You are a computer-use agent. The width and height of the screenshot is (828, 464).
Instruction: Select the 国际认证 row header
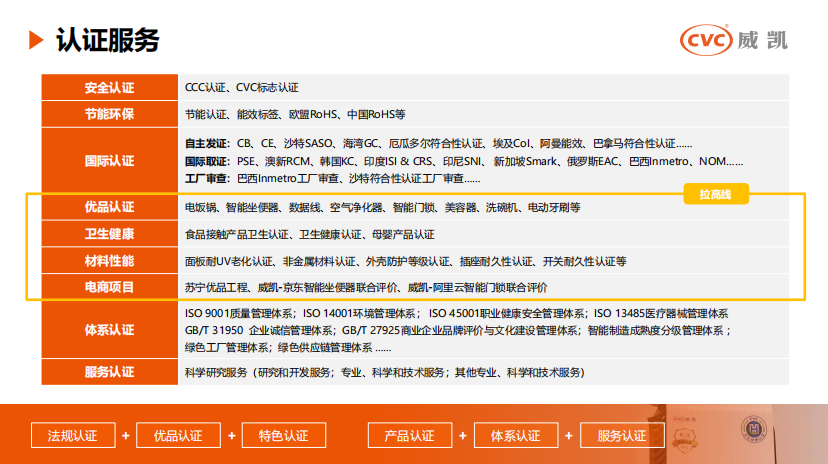[109, 160]
